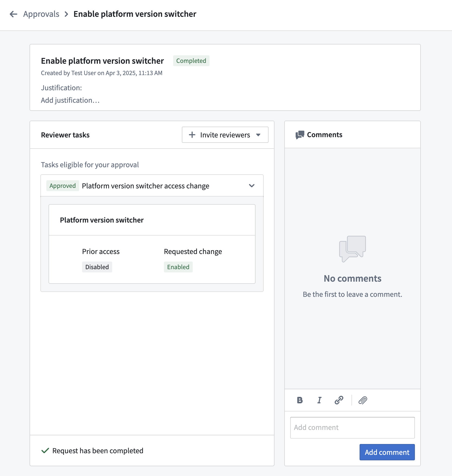Go to Approvals breadcrumb

click(x=41, y=14)
